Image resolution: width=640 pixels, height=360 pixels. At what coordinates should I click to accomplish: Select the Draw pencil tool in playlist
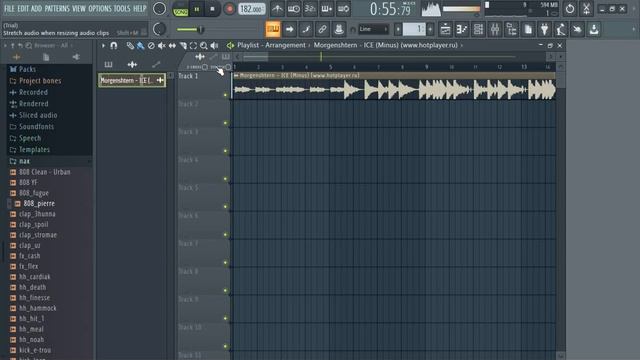tap(130, 45)
